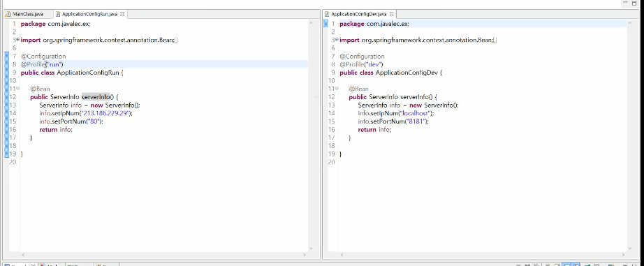Click the "localhost" string in right editor
The width and height of the screenshot is (644, 266).
tap(415, 113)
